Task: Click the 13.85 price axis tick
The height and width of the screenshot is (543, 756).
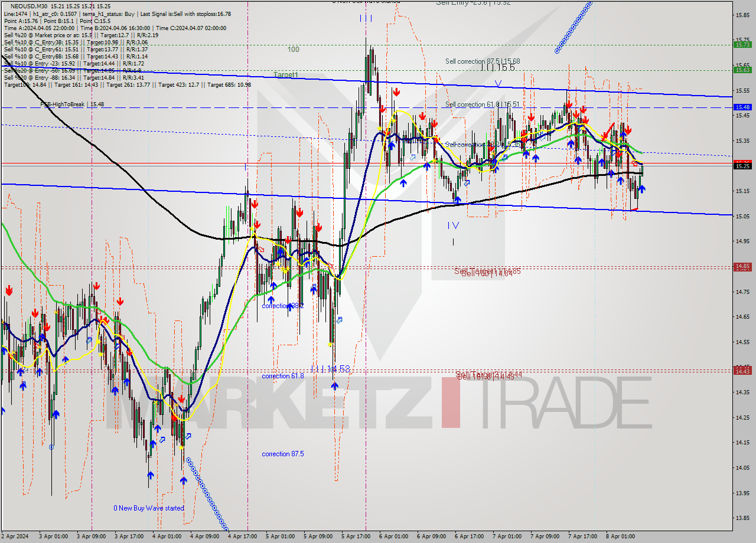Action: coord(742,518)
